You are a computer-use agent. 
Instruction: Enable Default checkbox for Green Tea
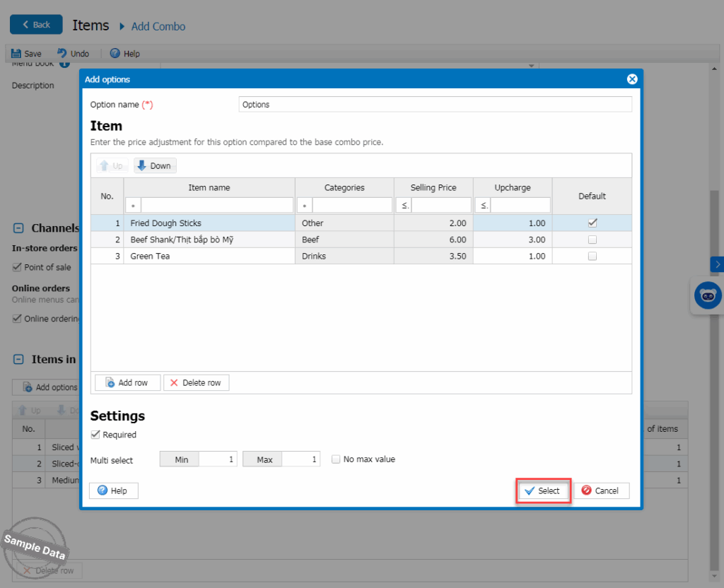tap(592, 256)
